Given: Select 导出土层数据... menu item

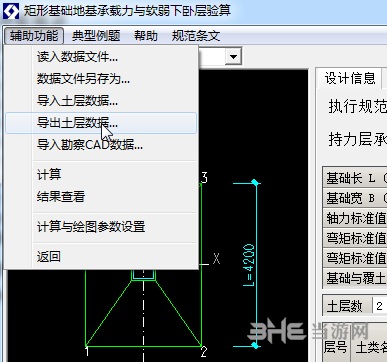Looking at the screenshot, I should coord(101,123).
